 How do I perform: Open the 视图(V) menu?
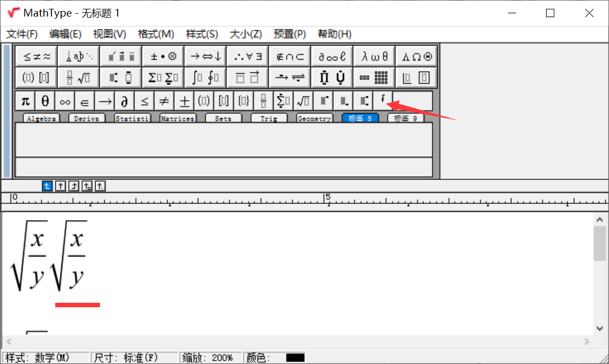pyautogui.click(x=109, y=34)
